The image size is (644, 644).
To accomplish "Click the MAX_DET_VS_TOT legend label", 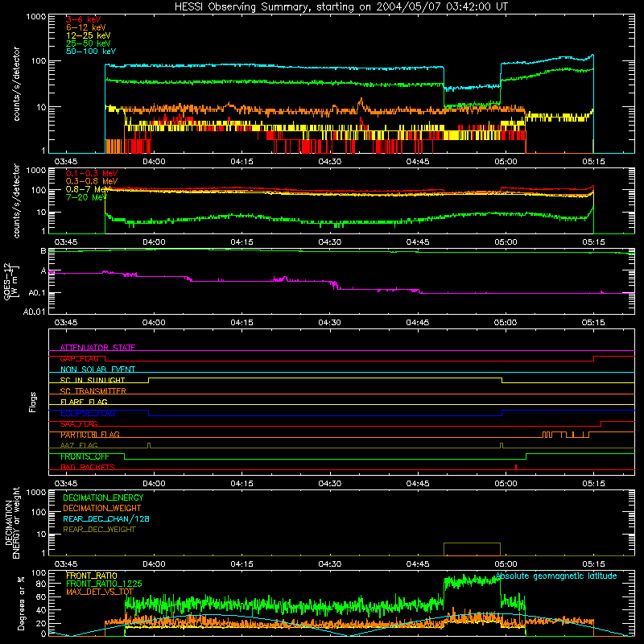I will [100, 592].
